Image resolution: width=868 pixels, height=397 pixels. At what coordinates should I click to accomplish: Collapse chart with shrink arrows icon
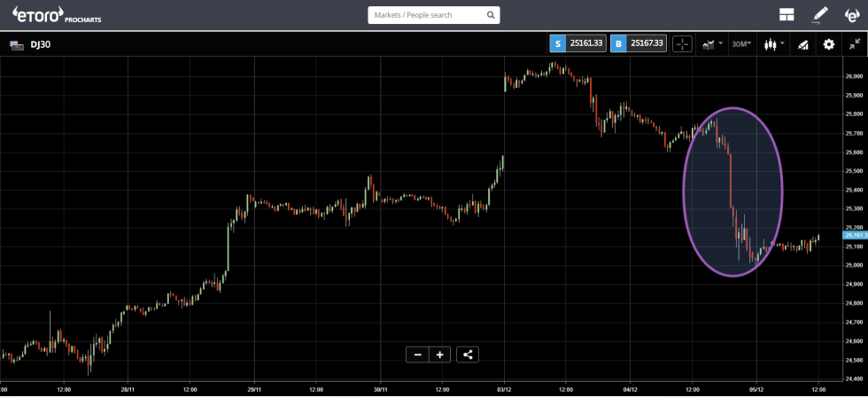pos(854,43)
